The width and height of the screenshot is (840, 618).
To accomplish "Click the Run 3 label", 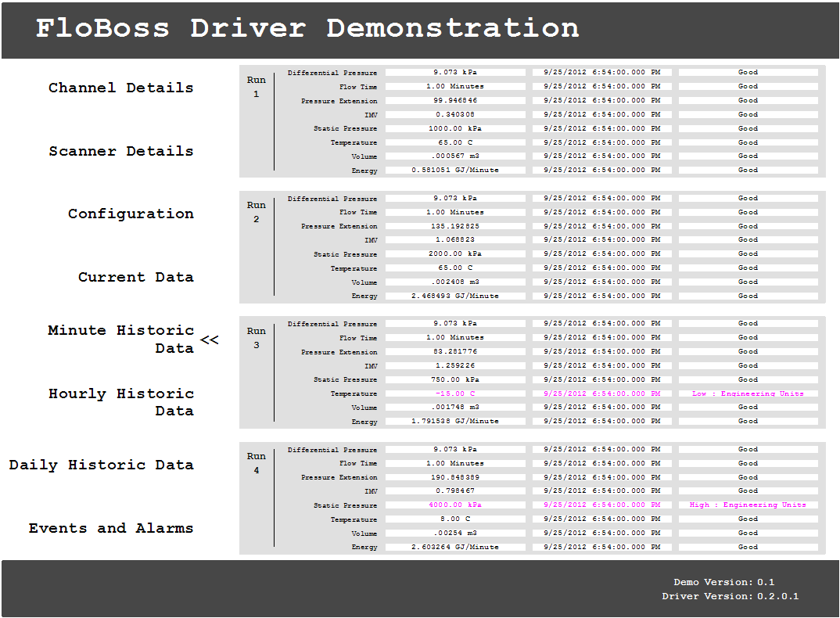I will tap(256, 338).
